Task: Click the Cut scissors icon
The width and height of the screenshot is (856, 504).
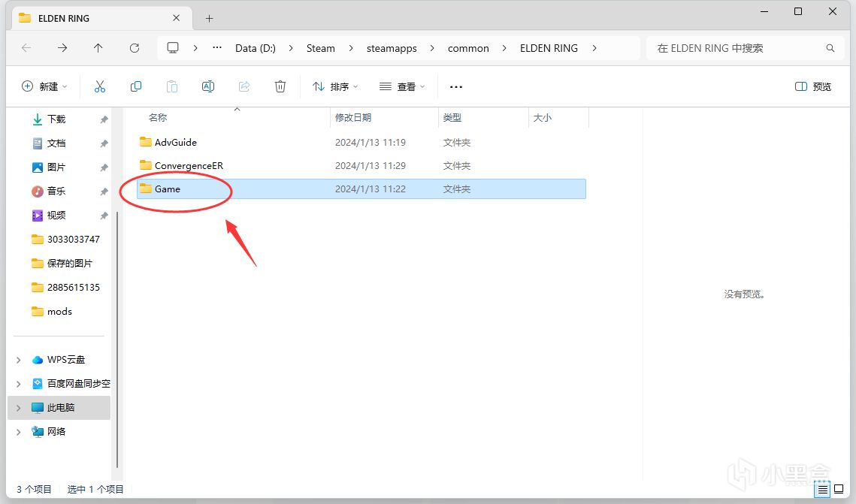Action: coord(99,86)
